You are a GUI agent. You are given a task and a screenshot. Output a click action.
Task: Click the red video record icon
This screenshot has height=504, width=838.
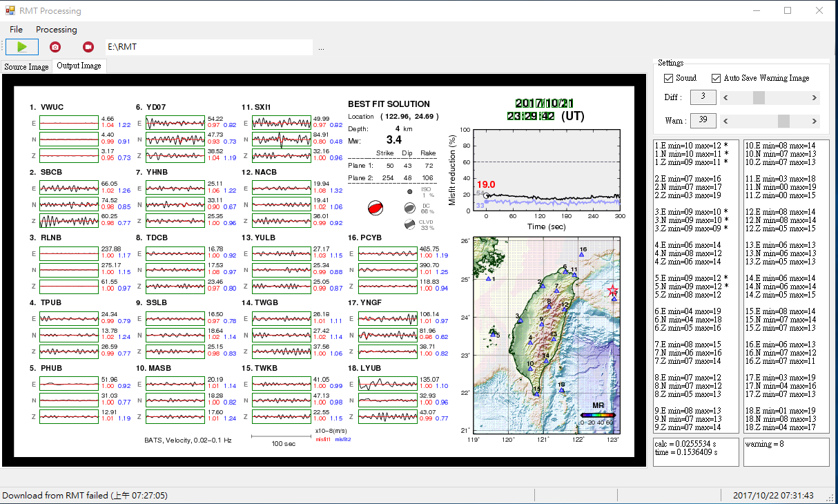(88, 47)
